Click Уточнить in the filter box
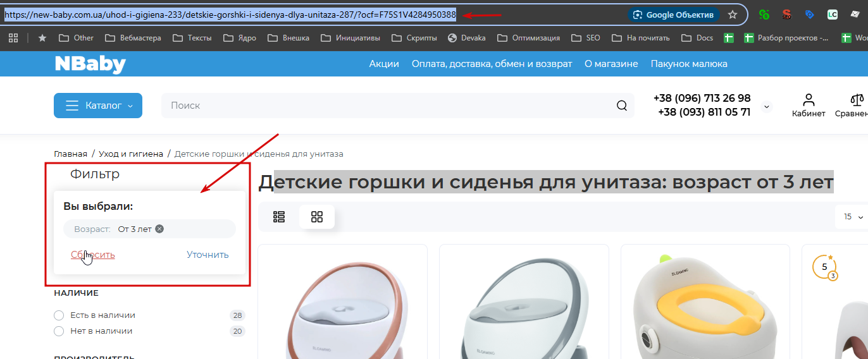This screenshot has height=359, width=868. 208,255
